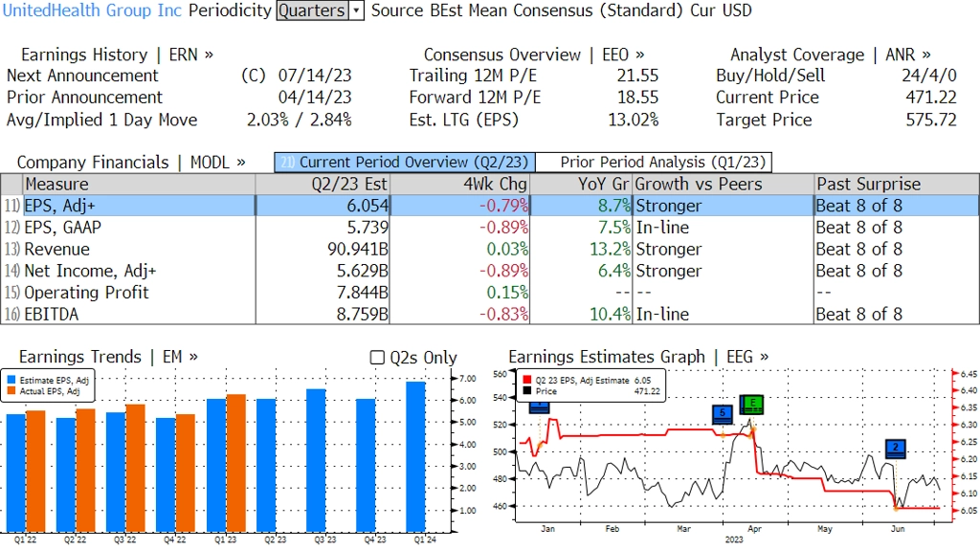Viewport: 980px width, 549px height.
Task: Click the blue event marker in January
Action: (539, 407)
